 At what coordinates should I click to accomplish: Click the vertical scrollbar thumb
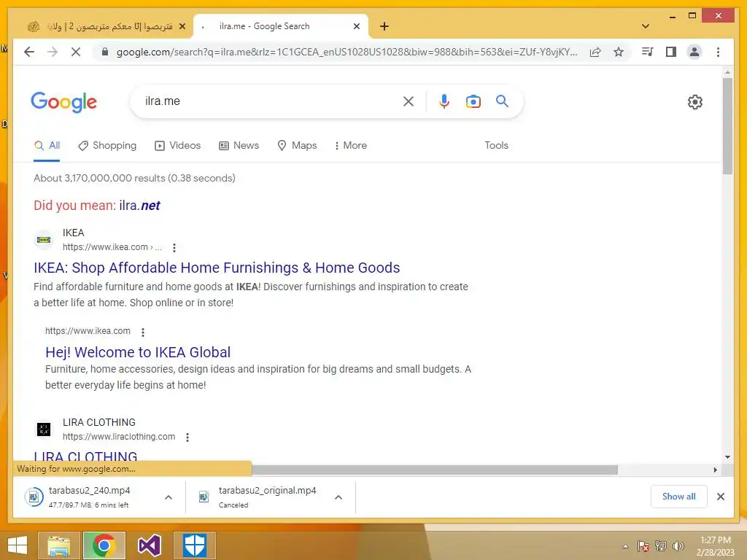pyautogui.click(x=727, y=126)
